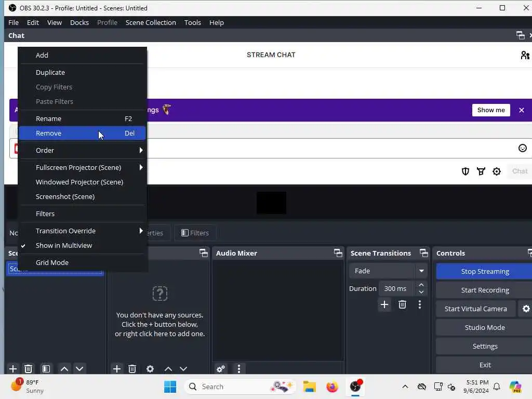Move source up arrow in Sources toolbar

click(168, 369)
